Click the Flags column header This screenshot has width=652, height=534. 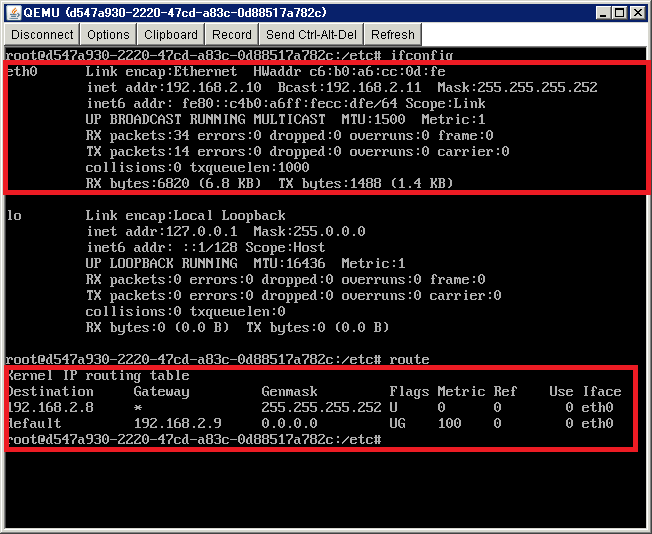pyautogui.click(x=409, y=391)
